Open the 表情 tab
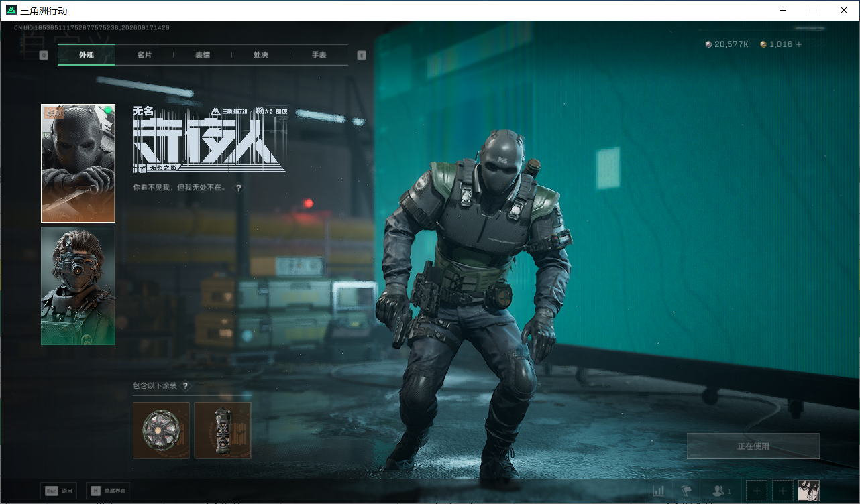This screenshot has height=504, width=860. click(x=203, y=55)
